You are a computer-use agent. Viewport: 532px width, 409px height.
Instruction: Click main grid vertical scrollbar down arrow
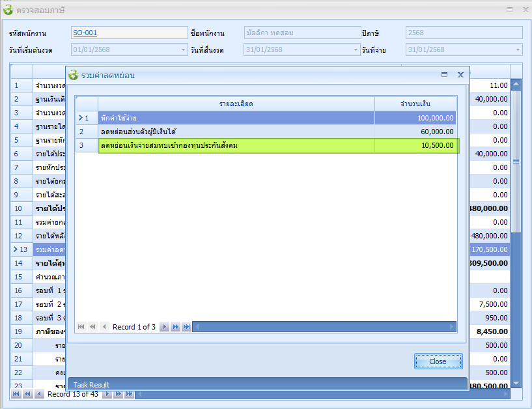(x=516, y=383)
